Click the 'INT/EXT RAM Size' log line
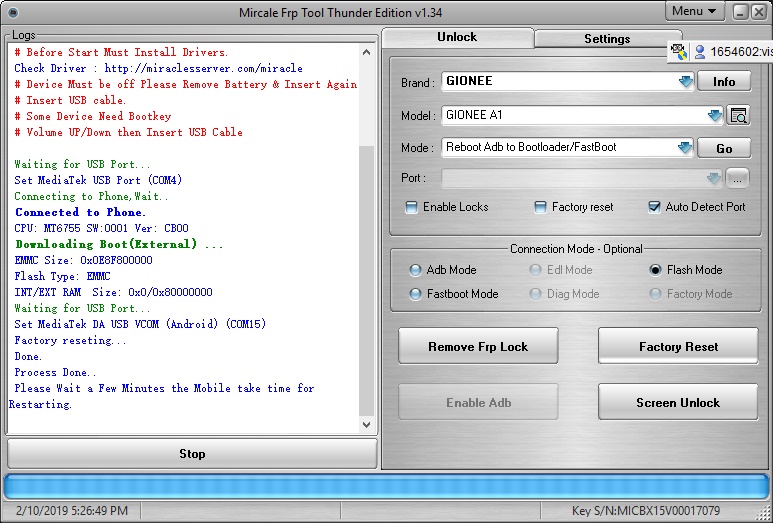Viewport: 773px width, 523px height. click(x=113, y=292)
